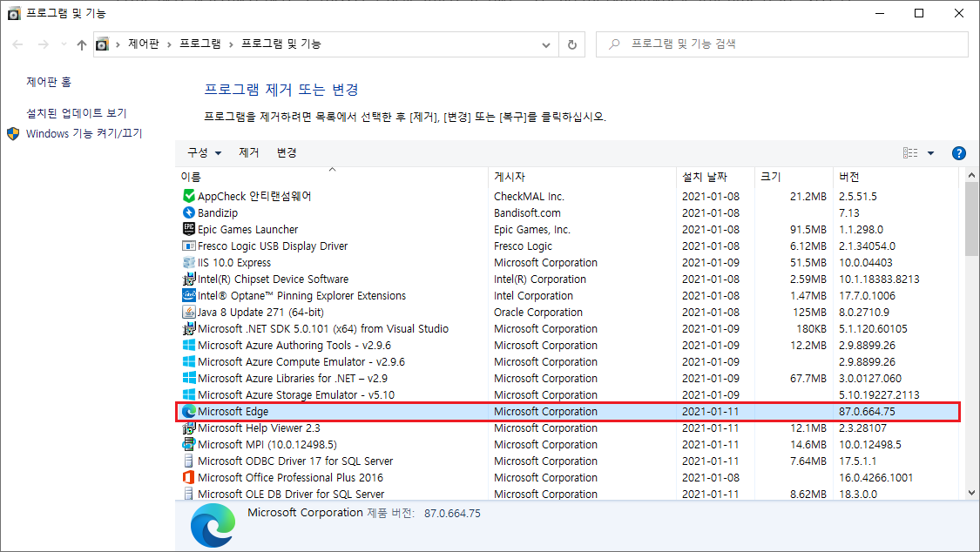The width and height of the screenshot is (980, 552).
Task: Open the help question mark icon
Action: 959,153
